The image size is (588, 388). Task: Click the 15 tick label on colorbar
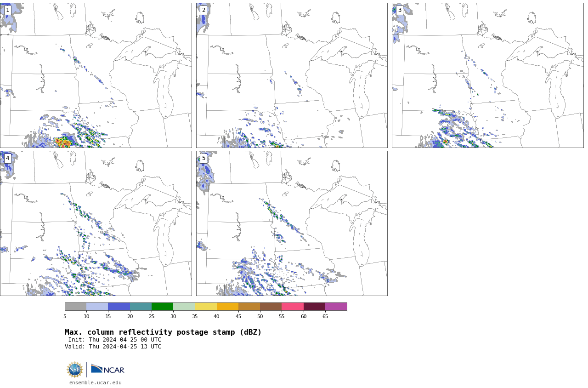108,316
